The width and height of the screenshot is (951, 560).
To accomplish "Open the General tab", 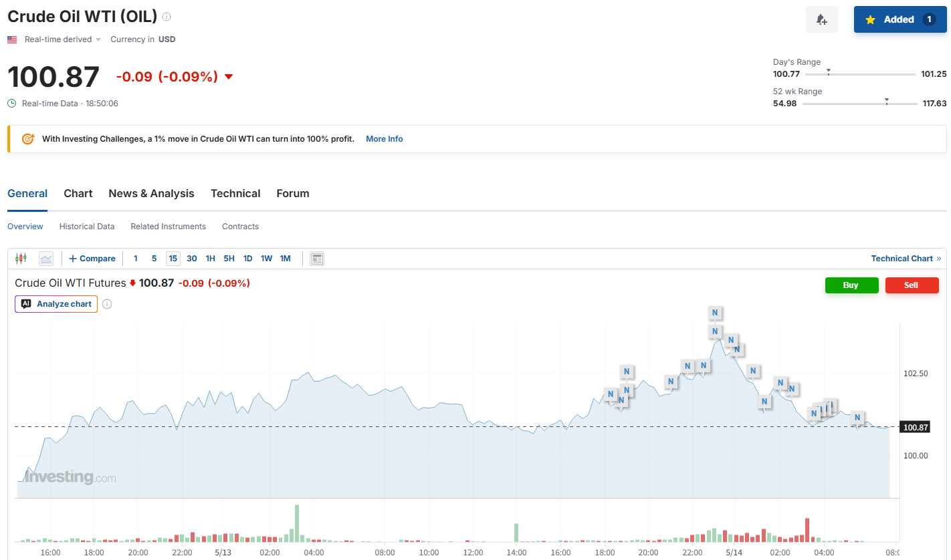I will pos(27,194).
